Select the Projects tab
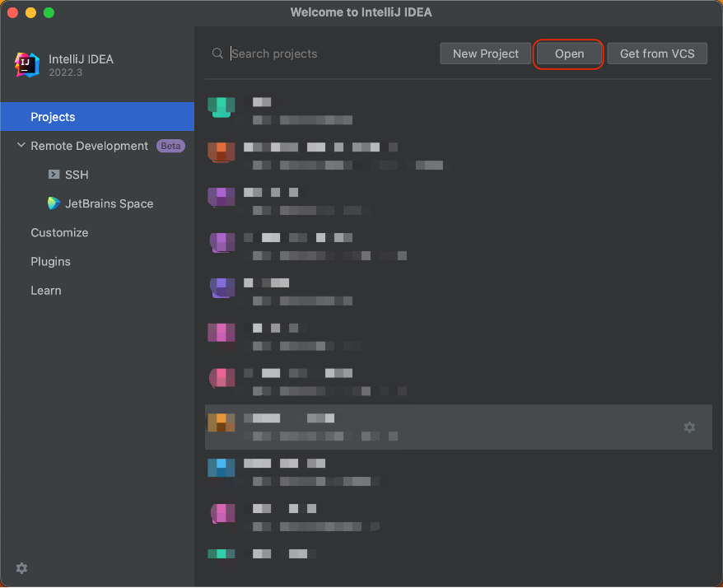The width and height of the screenshot is (723, 588). click(x=53, y=117)
